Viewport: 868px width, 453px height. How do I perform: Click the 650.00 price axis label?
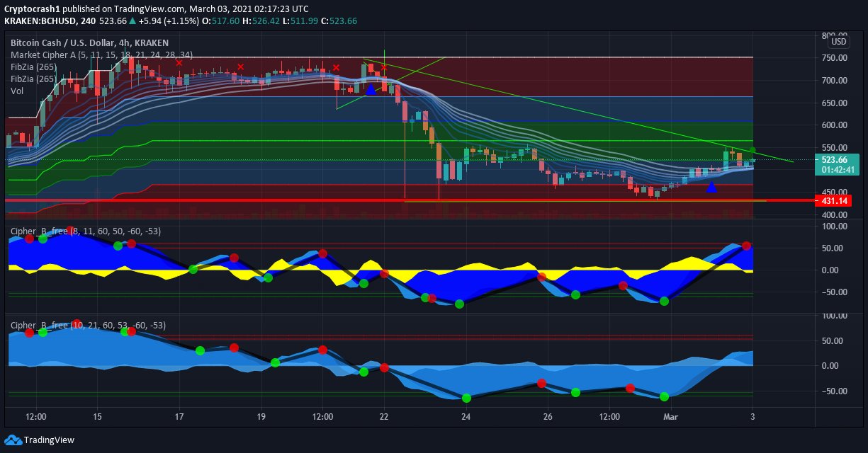click(835, 103)
